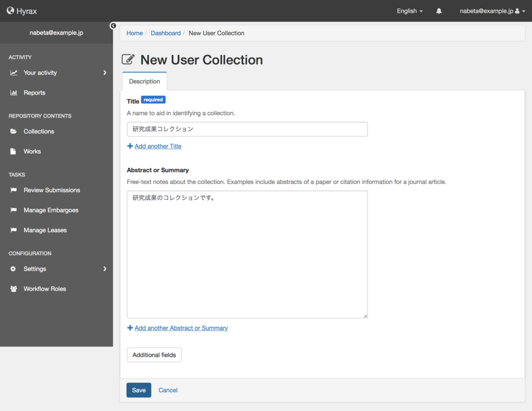
Task: Click the Collections folder icon
Action: point(14,131)
